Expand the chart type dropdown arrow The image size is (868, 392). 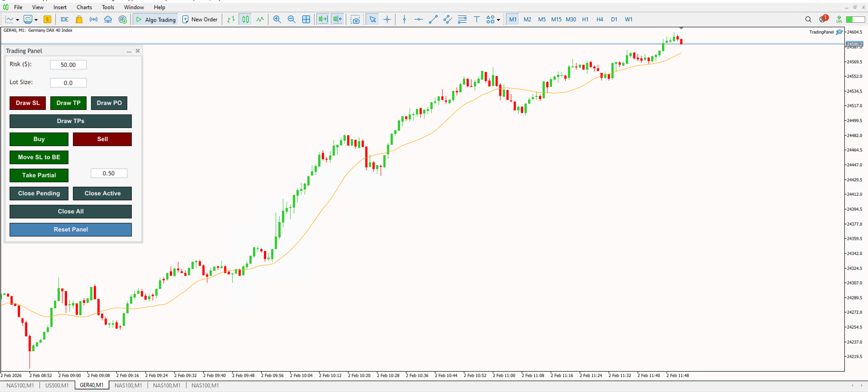point(17,20)
